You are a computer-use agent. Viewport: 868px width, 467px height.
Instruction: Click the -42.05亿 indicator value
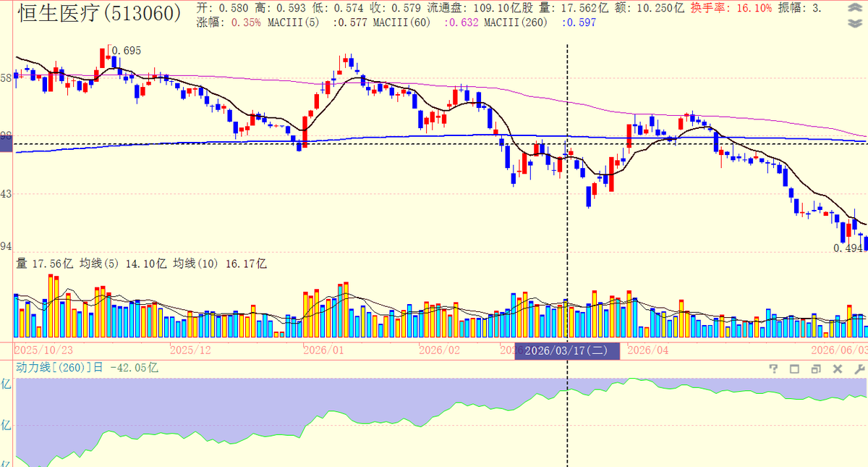[x=135, y=368]
